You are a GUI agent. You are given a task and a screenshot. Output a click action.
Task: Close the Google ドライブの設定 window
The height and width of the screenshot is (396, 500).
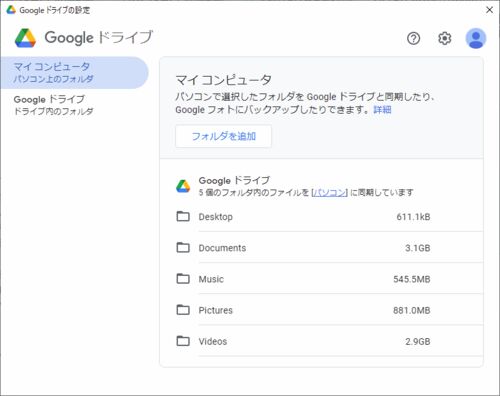pos(489,10)
